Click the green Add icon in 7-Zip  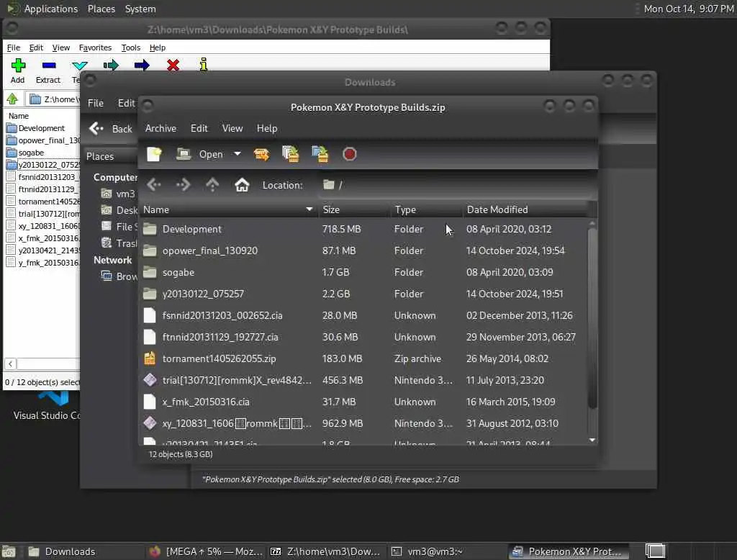click(x=18, y=66)
